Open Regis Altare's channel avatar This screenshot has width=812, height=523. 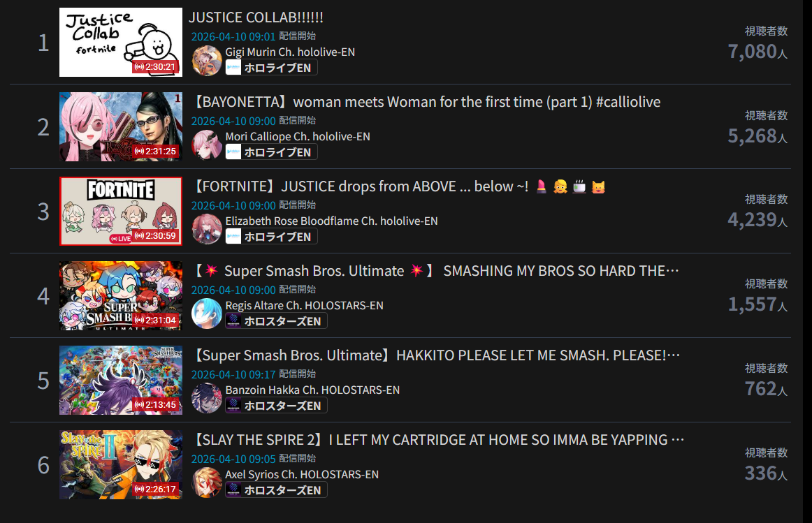point(207,314)
